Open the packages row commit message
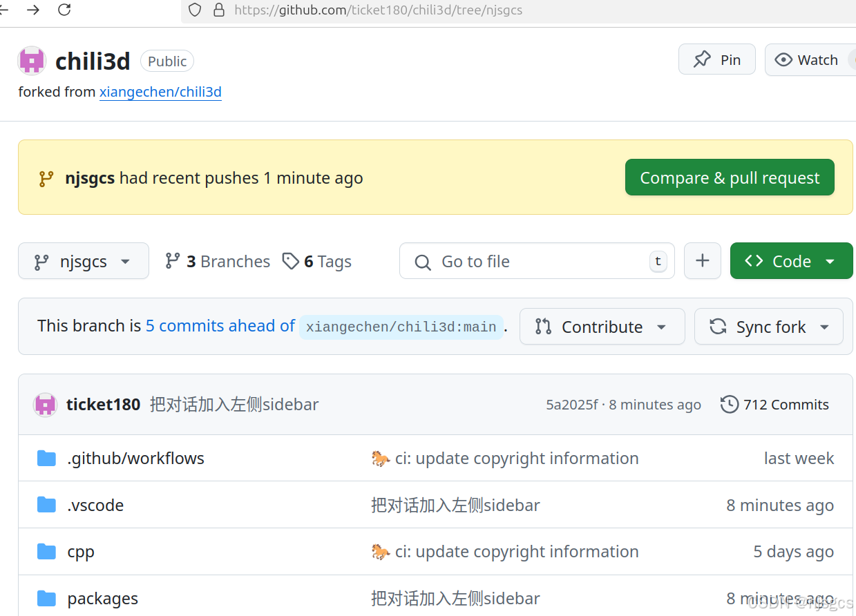This screenshot has width=856, height=616. [455, 598]
